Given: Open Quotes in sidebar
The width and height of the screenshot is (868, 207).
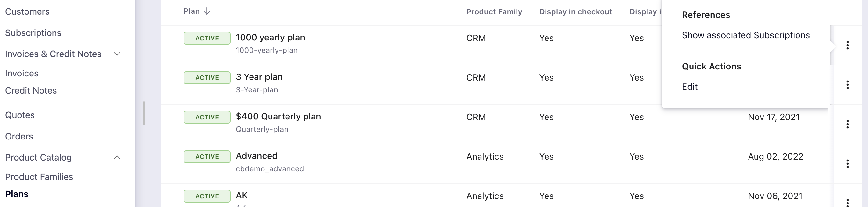Looking at the screenshot, I should point(20,115).
